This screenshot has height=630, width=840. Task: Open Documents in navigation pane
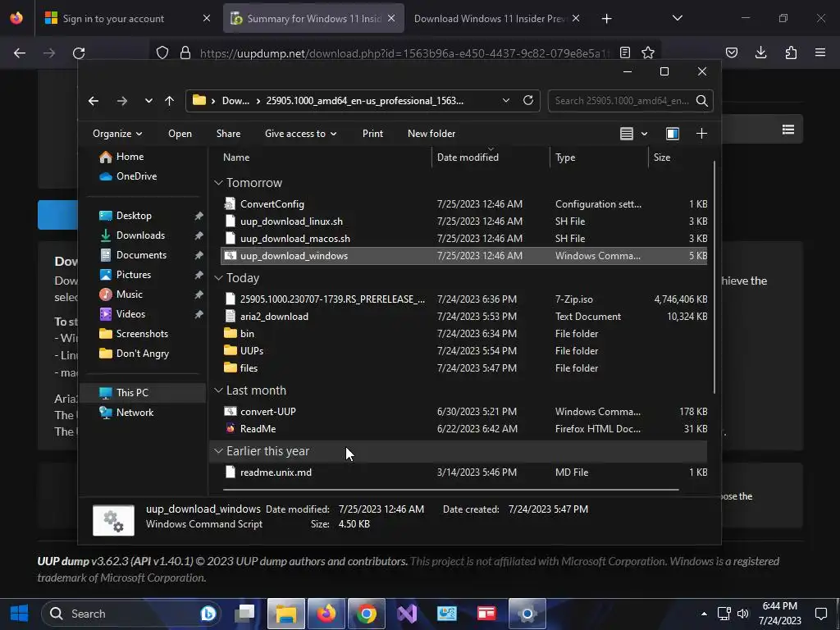point(141,255)
